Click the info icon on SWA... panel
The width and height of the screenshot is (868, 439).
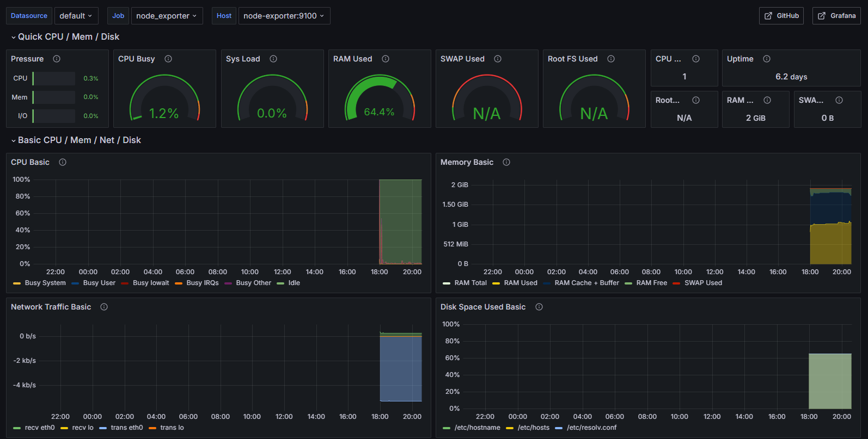click(x=839, y=100)
